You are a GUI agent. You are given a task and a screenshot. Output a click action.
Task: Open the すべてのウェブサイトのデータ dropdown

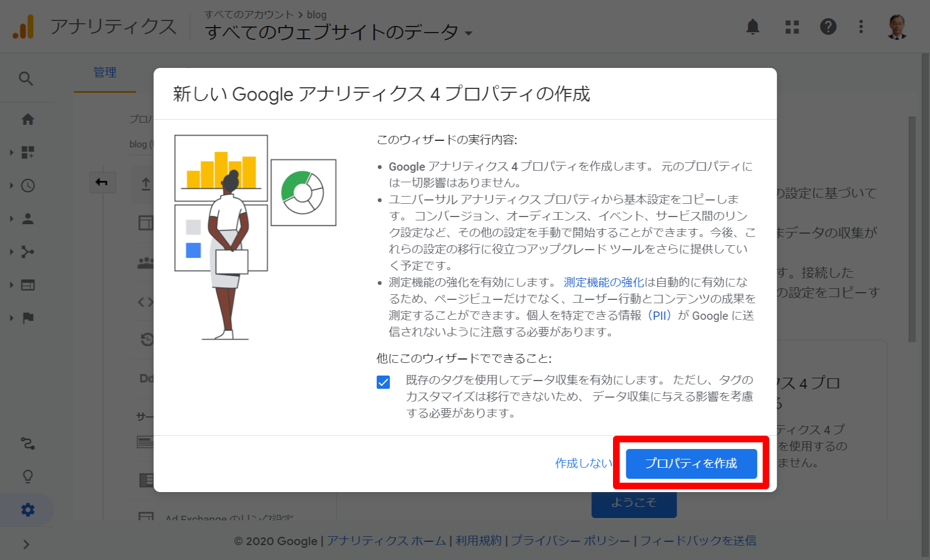coord(339,32)
